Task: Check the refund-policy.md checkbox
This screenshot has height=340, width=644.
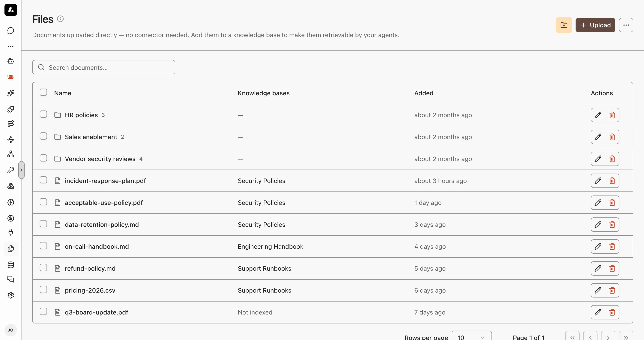Action: (43, 268)
